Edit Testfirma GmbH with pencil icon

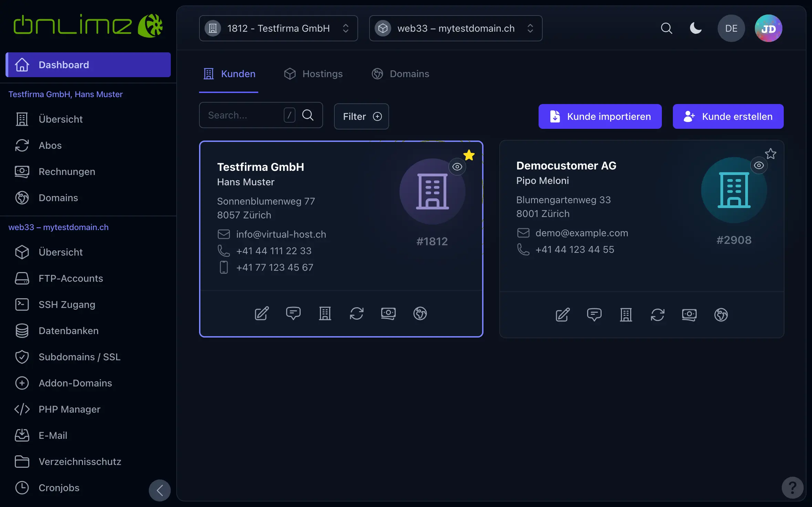262,313
